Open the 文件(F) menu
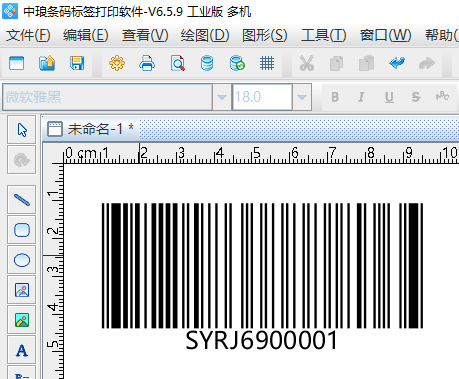Screen dimensions: 459x379 pyautogui.click(x=28, y=35)
